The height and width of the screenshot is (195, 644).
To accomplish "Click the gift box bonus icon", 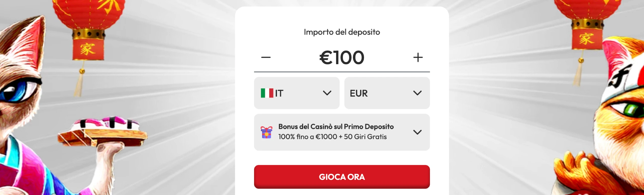I will pyautogui.click(x=266, y=132).
